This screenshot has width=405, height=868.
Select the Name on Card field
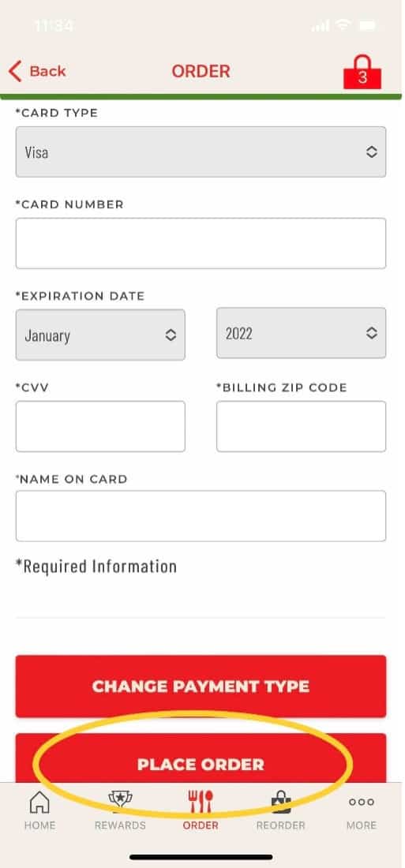[201, 516]
